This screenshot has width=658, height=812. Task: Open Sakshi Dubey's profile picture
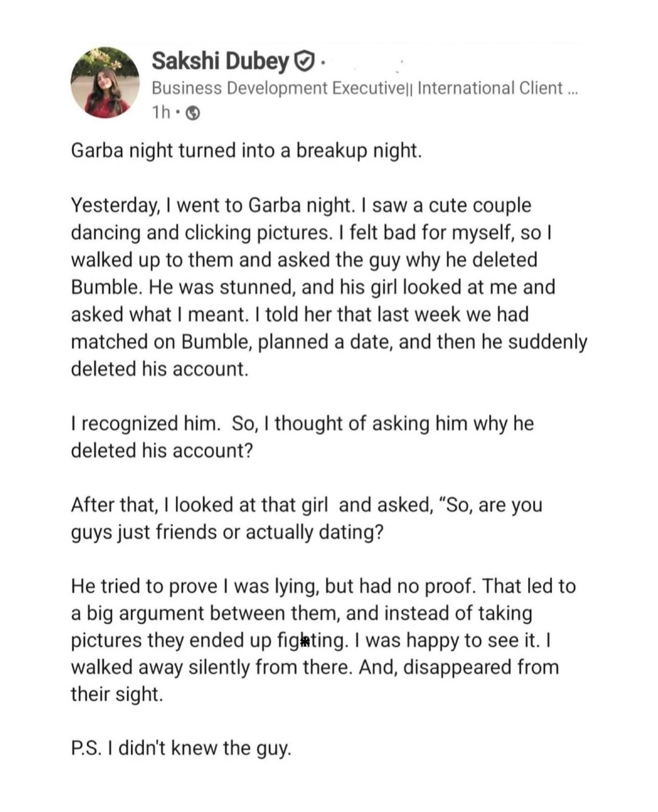105,83
